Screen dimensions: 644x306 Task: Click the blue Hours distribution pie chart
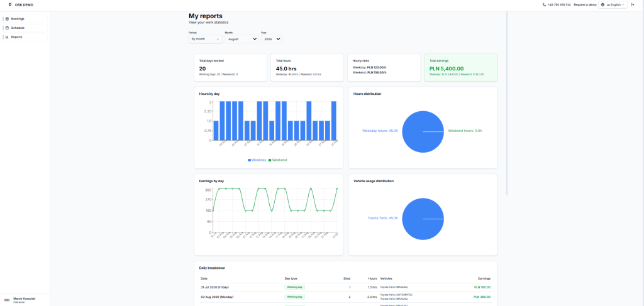[x=423, y=132]
